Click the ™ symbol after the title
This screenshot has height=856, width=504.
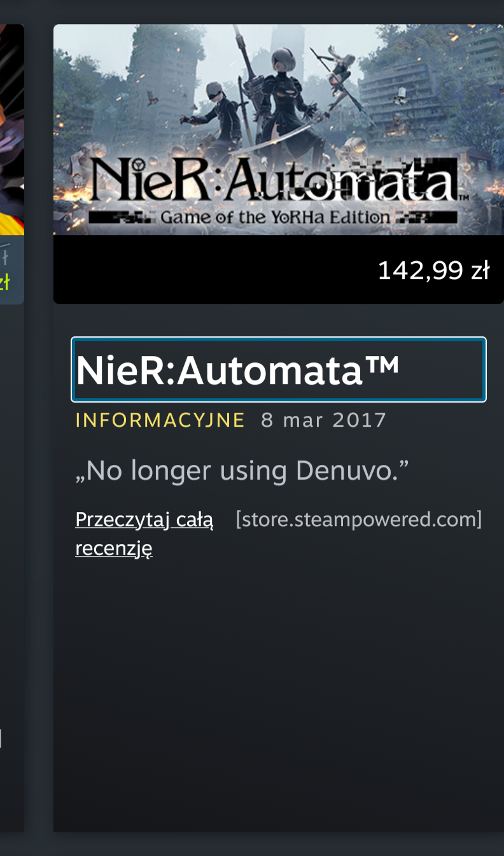(381, 366)
